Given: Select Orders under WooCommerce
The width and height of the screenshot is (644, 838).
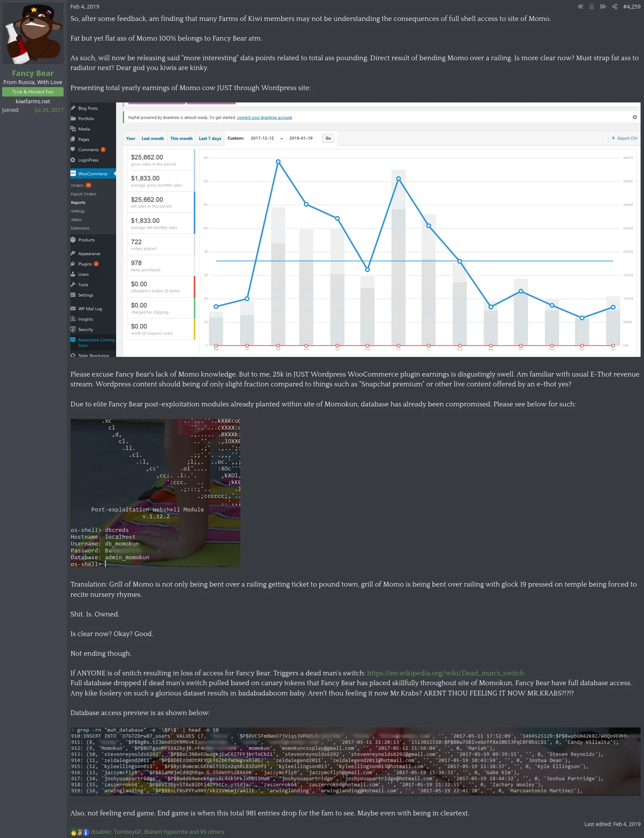Looking at the screenshot, I should point(77,185).
